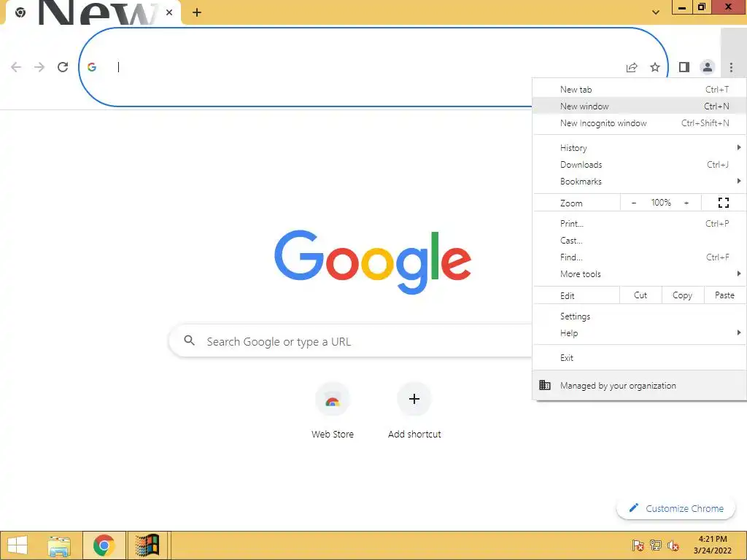Image resolution: width=747 pixels, height=560 pixels.
Task: Click the Paste button in Edit row
Action: tap(724, 295)
